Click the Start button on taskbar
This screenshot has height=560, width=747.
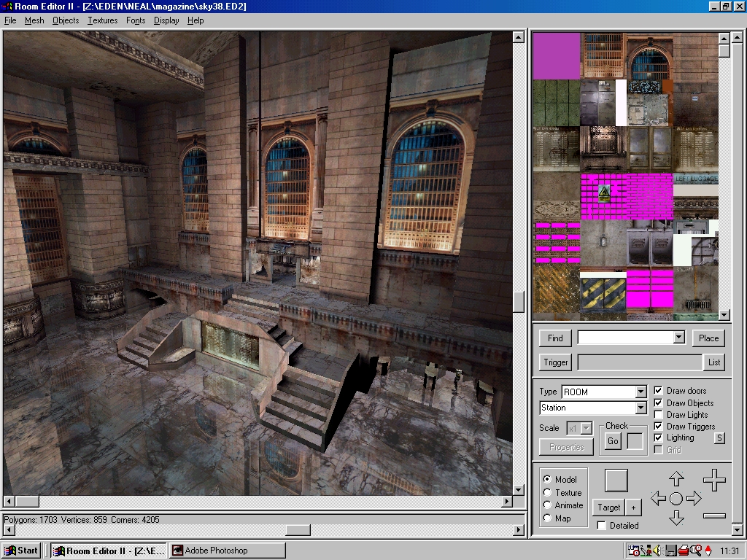tap(21, 551)
